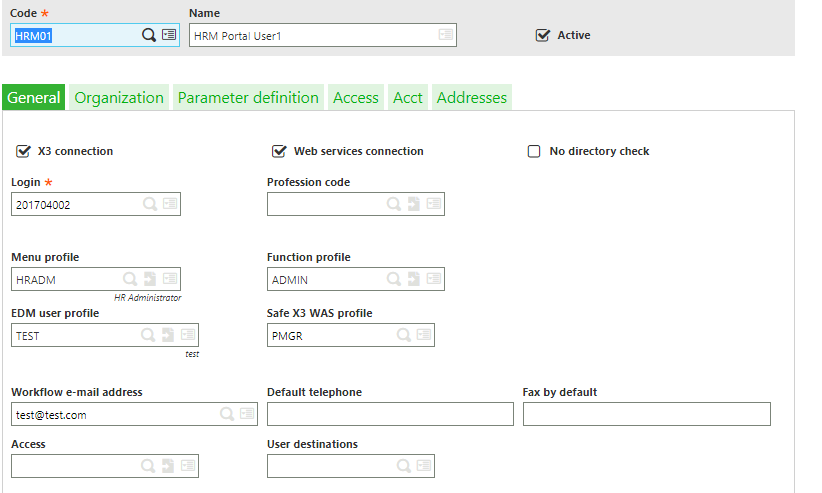Click jump-to arrow icon in Function profile field
The height and width of the screenshot is (493, 822).
(x=414, y=278)
